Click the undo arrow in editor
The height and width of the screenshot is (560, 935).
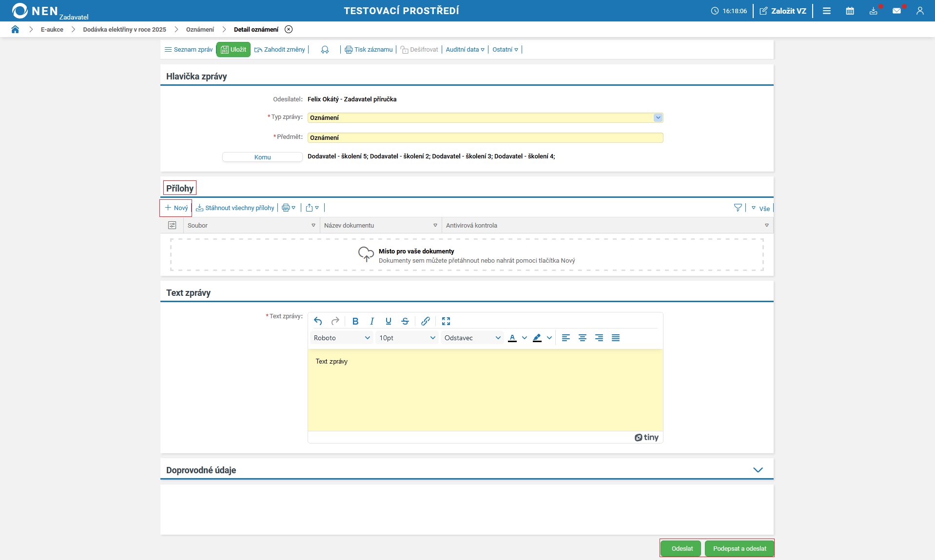point(318,321)
